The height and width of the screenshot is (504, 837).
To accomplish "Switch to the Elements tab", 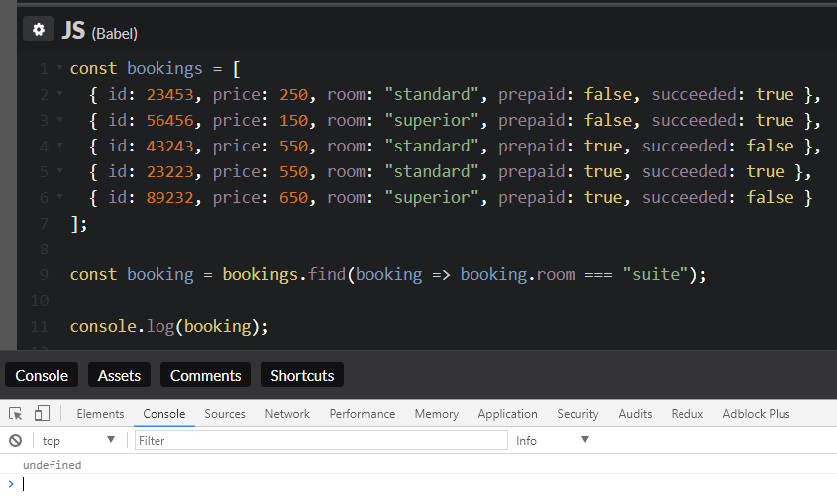I will (x=100, y=413).
